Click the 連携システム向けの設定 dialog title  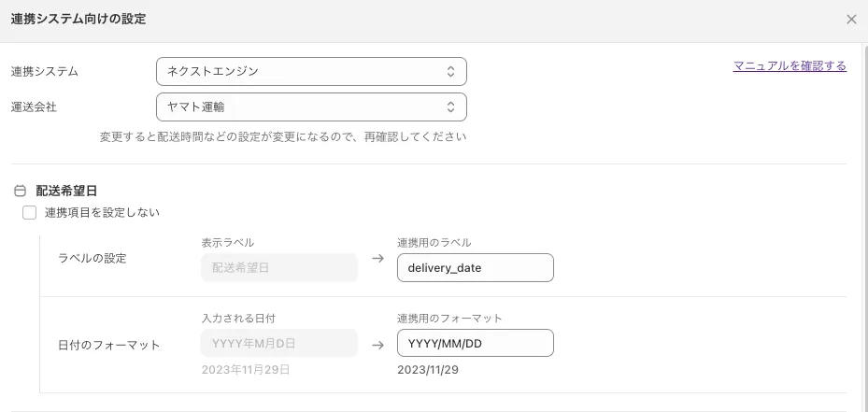point(78,19)
